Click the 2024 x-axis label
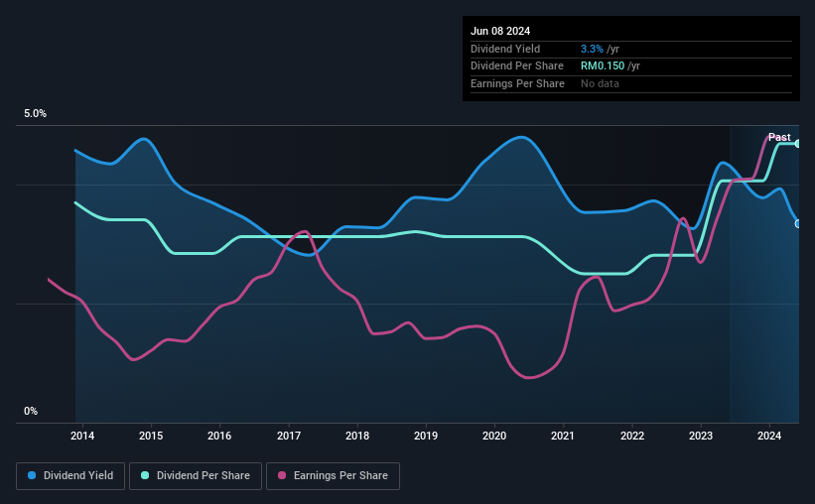This screenshot has width=815, height=504. coord(769,436)
